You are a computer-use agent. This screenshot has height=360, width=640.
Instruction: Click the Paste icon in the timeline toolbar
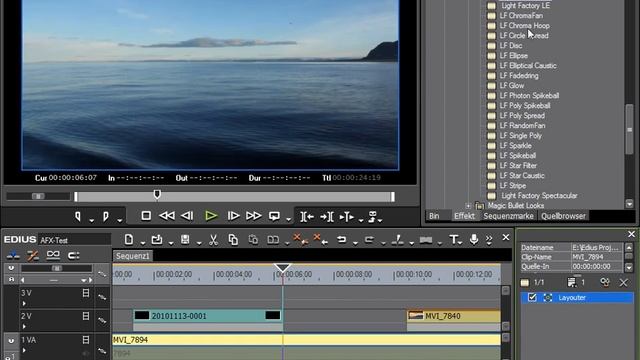pyautogui.click(x=253, y=240)
